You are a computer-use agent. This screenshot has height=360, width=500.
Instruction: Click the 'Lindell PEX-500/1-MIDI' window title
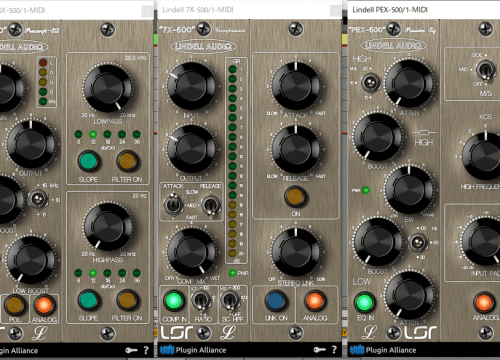390,10
